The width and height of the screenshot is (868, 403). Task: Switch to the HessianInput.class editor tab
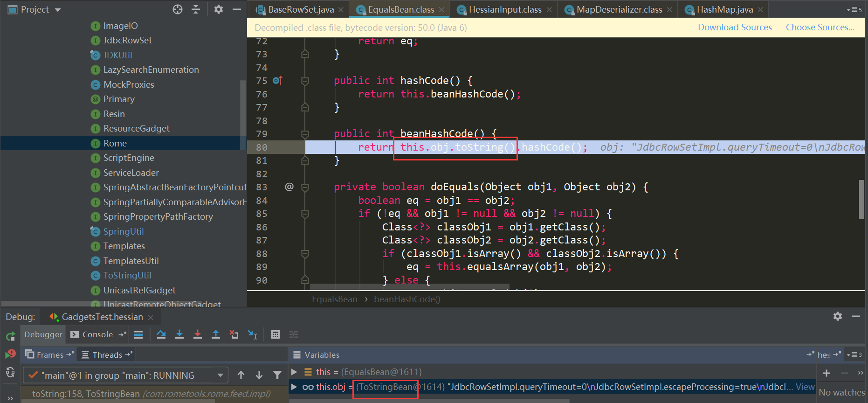tap(505, 9)
